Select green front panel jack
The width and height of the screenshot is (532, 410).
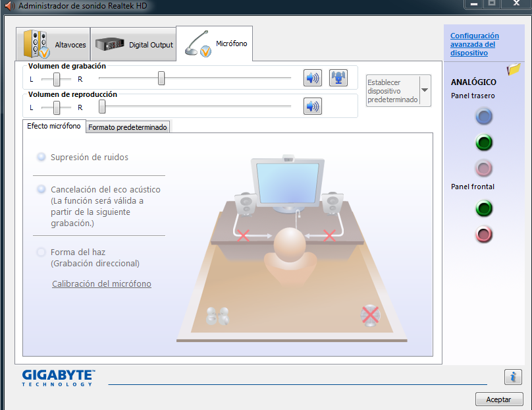(x=484, y=208)
